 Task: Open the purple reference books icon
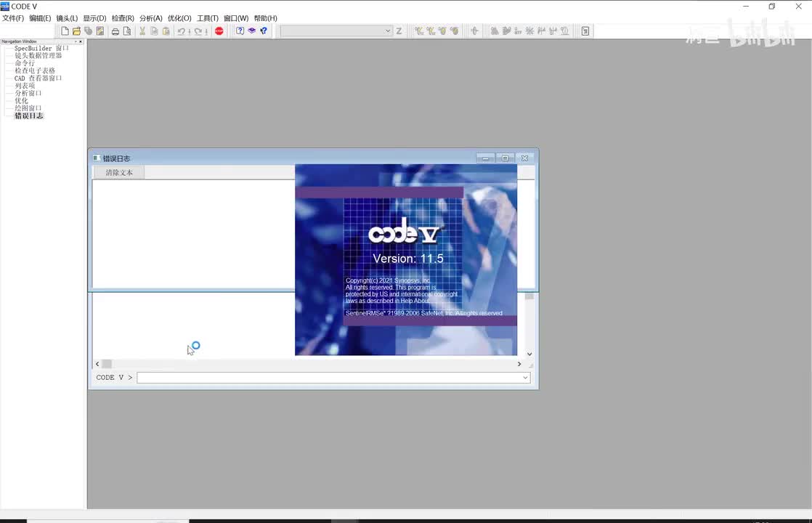(x=252, y=31)
